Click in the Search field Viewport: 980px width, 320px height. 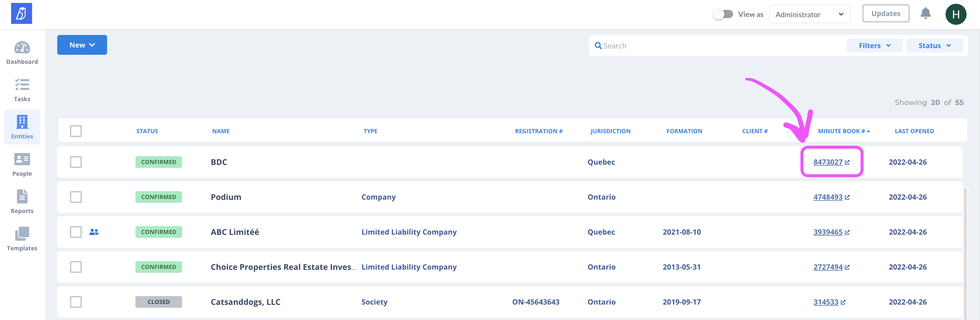[715, 45]
